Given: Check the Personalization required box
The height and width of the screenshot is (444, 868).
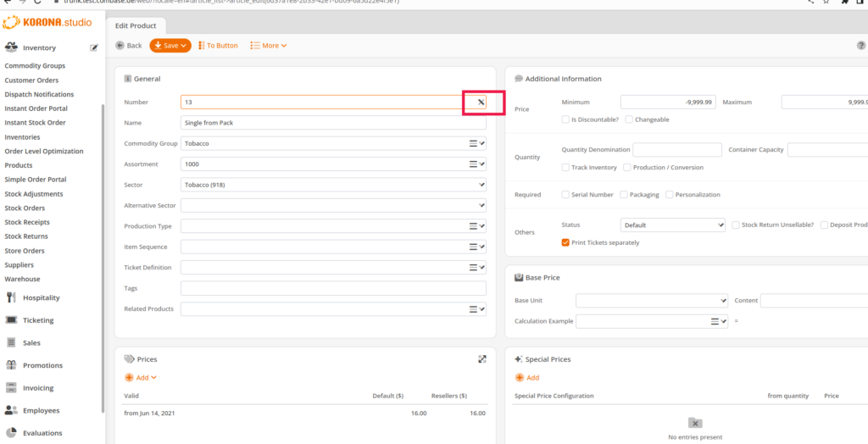Looking at the screenshot, I should 670,194.
